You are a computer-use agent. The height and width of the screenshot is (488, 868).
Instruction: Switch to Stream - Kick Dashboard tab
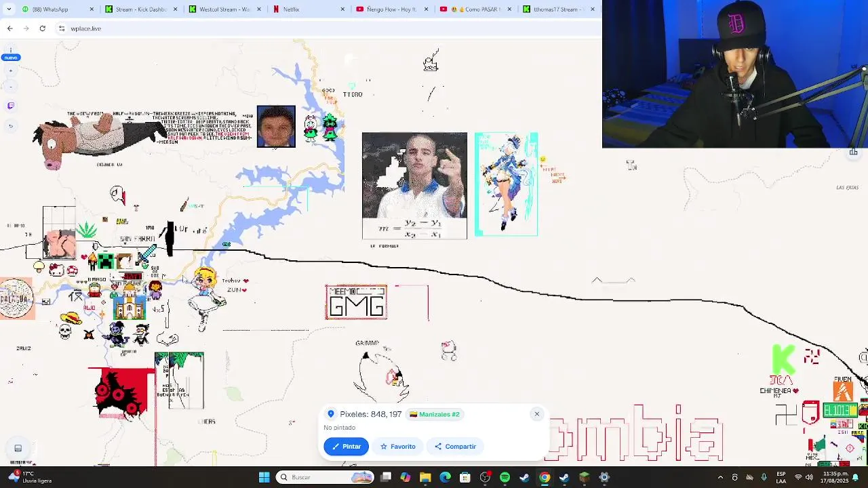[141, 9]
